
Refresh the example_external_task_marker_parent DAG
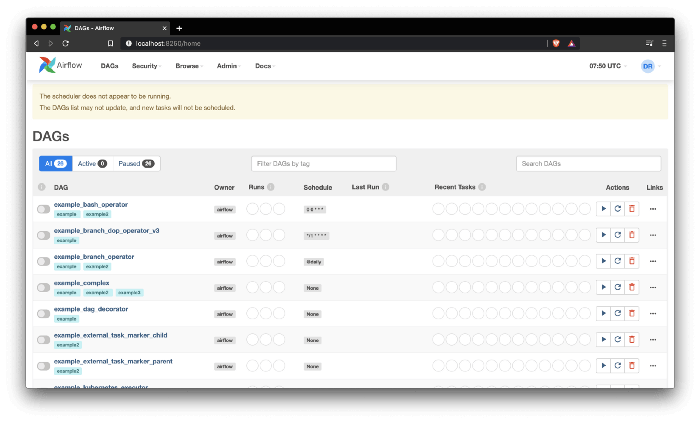tap(617, 366)
